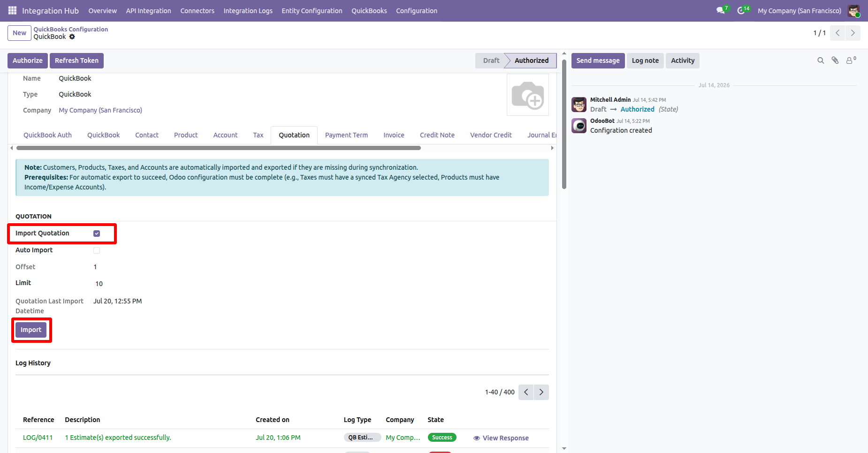Click the vertical form scrollbar

564,125
